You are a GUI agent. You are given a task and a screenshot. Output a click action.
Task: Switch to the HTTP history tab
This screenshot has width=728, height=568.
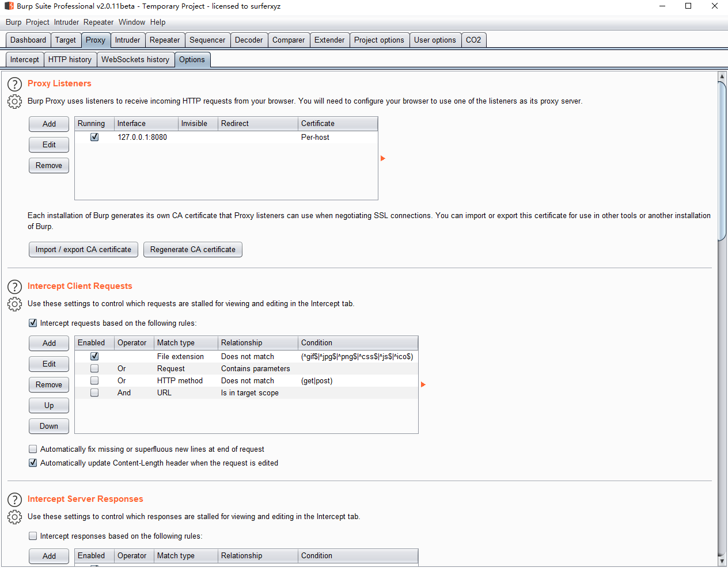[x=70, y=60]
